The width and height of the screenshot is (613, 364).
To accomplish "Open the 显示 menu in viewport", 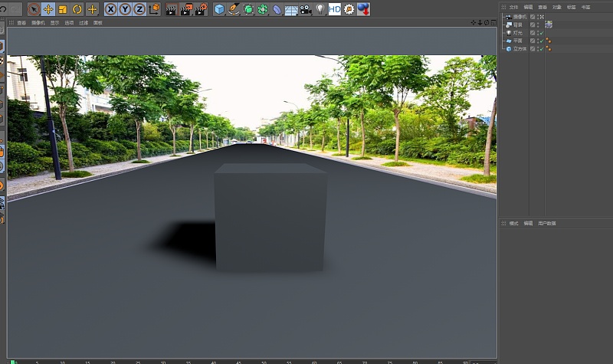I will pyautogui.click(x=54, y=23).
